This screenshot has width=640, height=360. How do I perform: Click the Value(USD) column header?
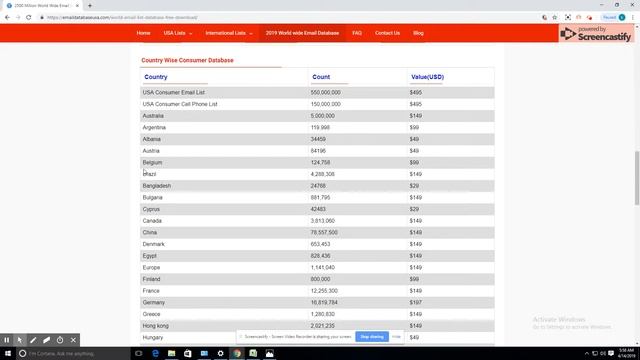[427, 77]
